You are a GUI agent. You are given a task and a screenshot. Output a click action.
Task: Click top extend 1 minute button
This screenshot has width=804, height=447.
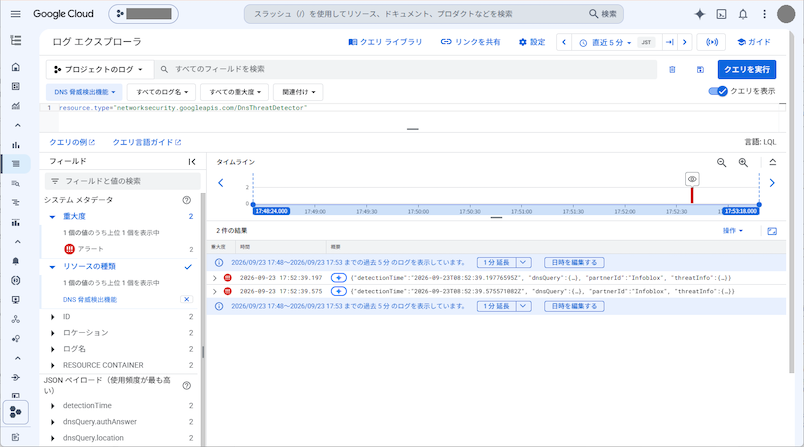[x=496, y=262]
